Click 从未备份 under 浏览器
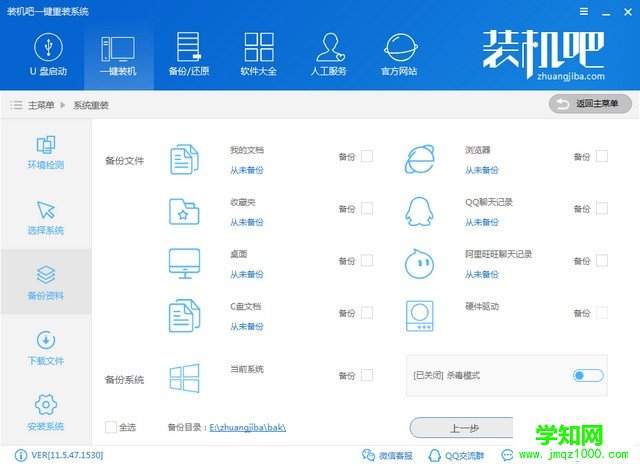This screenshot has width=640, height=466. click(482, 170)
